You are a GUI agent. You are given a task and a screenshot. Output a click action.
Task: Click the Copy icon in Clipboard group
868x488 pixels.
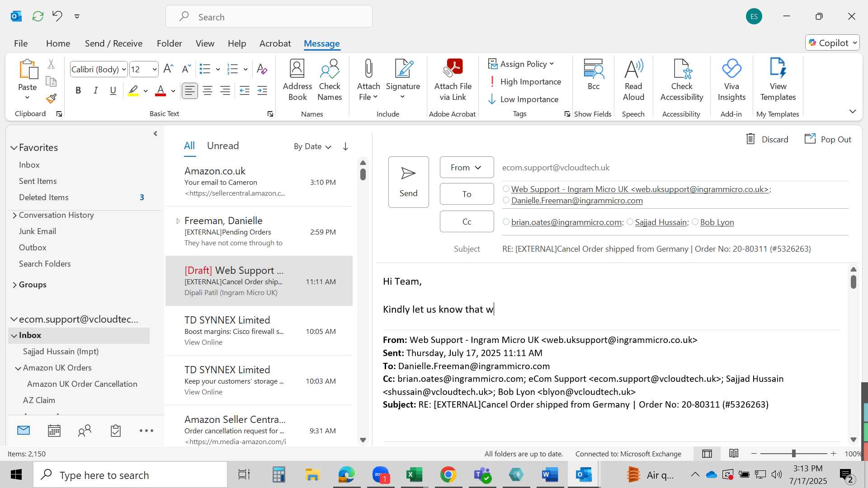pyautogui.click(x=51, y=81)
